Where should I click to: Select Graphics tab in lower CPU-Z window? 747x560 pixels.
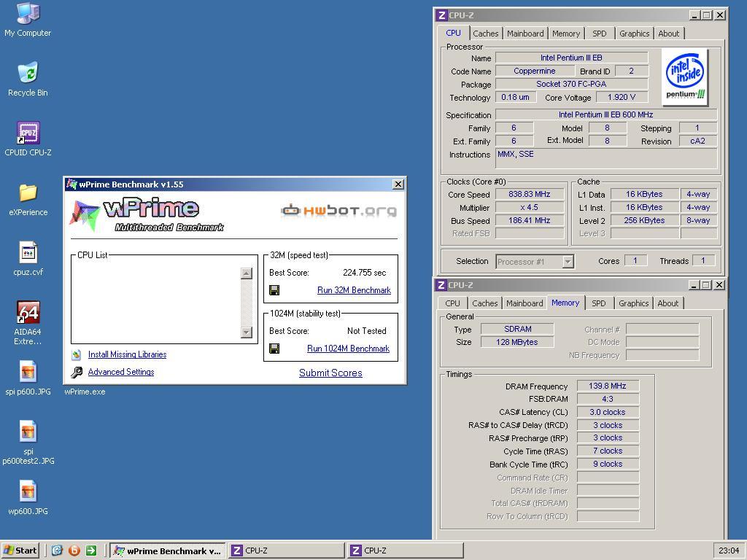[x=634, y=303]
